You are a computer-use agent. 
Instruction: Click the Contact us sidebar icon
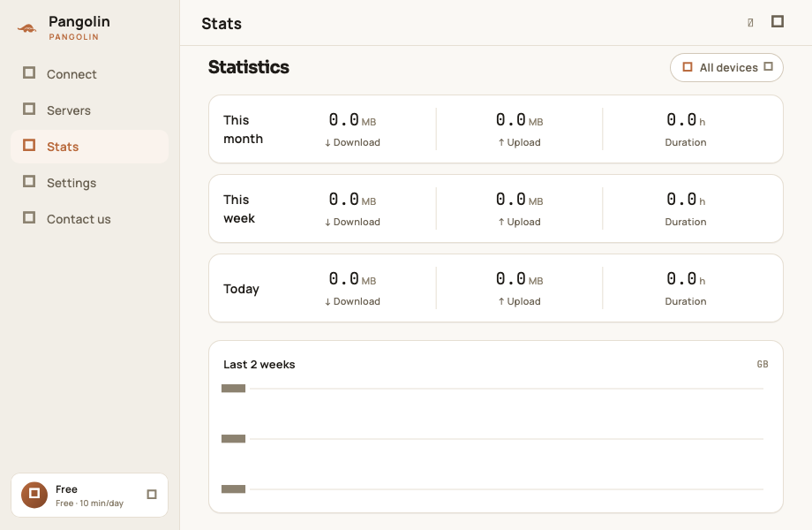(x=29, y=218)
